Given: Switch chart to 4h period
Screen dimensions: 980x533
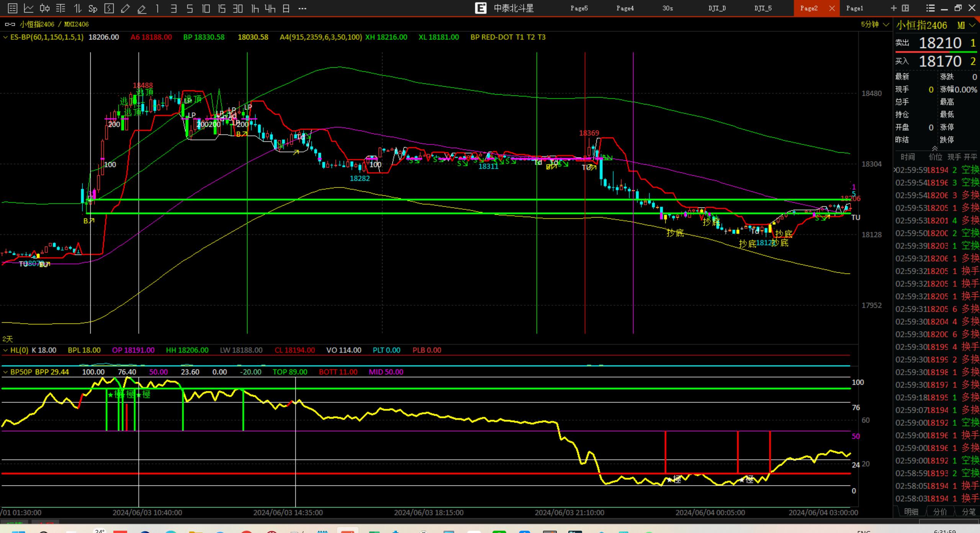Looking at the screenshot, I should point(270,8).
